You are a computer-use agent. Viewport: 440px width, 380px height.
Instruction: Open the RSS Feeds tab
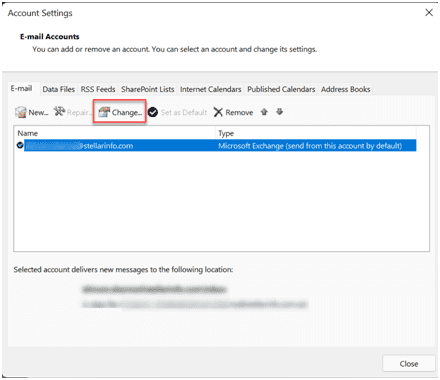click(x=98, y=89)
